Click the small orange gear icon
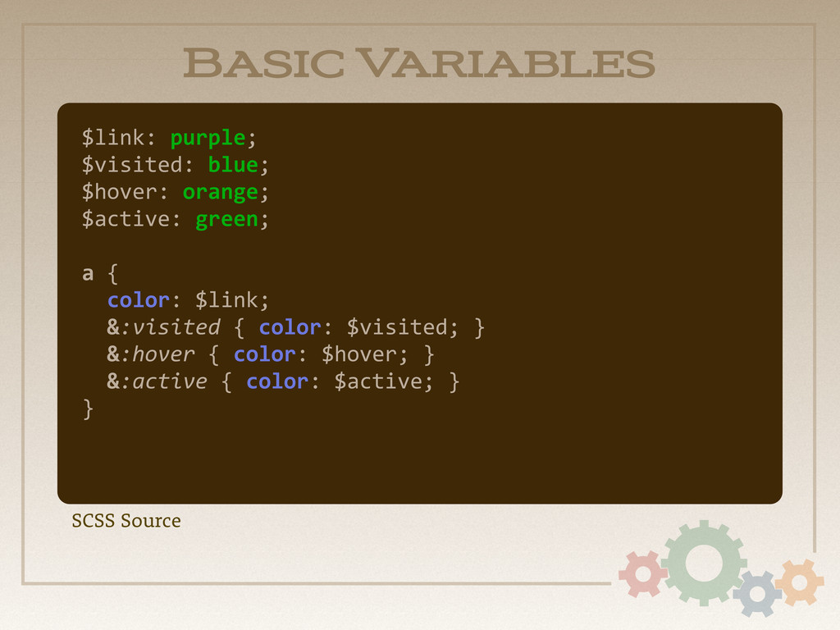The width and height of the screenshot is (840, 630). 799,582
